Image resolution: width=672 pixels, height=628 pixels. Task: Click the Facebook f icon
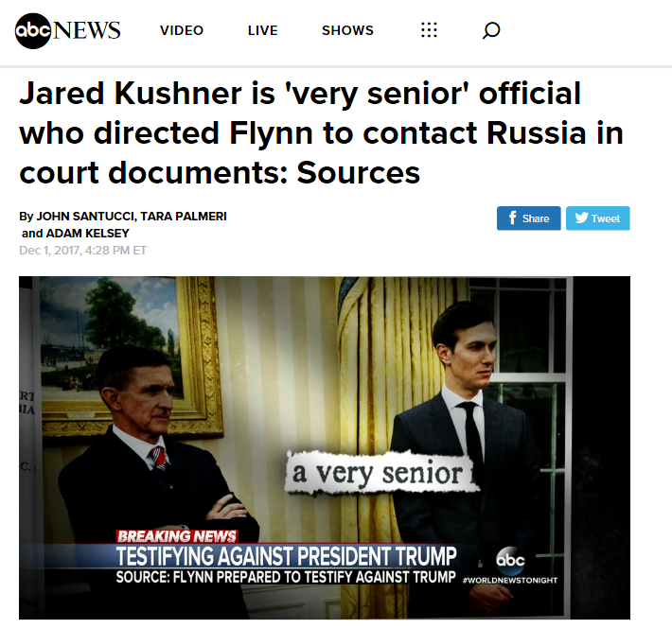click(512, 218)
